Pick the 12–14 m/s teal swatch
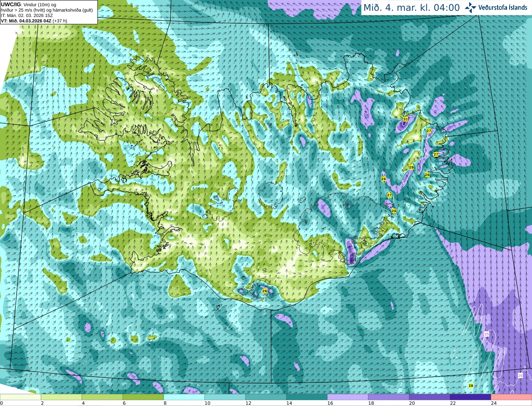 266,397
